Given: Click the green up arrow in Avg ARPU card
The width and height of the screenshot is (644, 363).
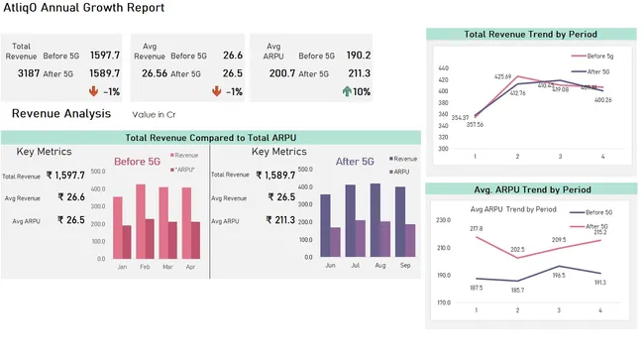Looking at the screenshot, I should pos(347,91).
